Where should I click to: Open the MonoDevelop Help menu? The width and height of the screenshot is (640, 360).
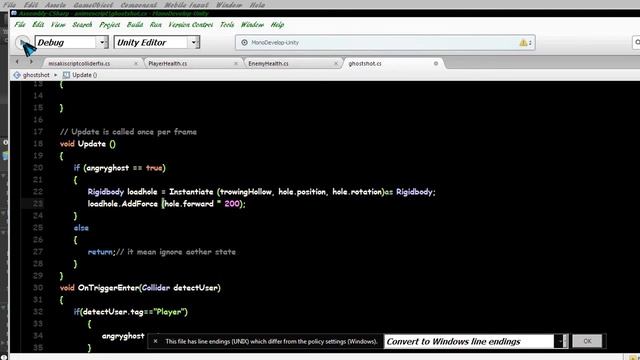[277, 24]
